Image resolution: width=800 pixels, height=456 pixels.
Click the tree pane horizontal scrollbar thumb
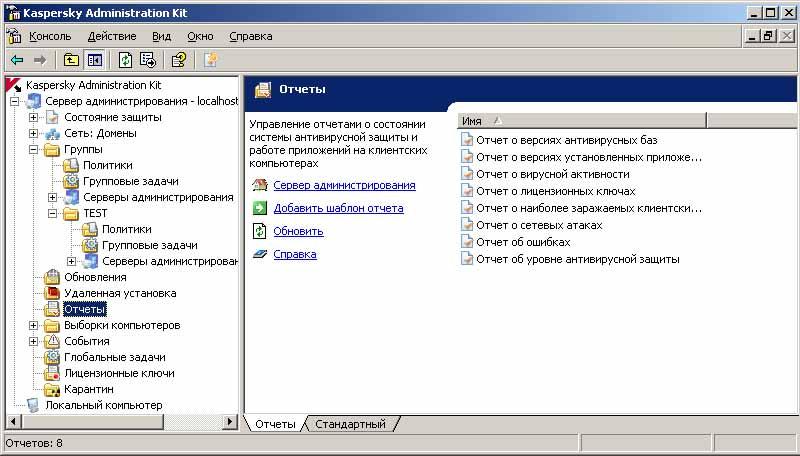coord(92,422)
